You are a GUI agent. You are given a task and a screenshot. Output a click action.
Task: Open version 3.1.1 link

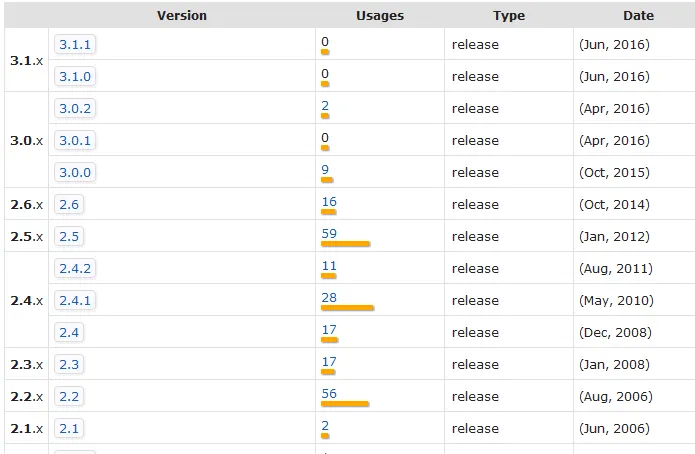75,45
